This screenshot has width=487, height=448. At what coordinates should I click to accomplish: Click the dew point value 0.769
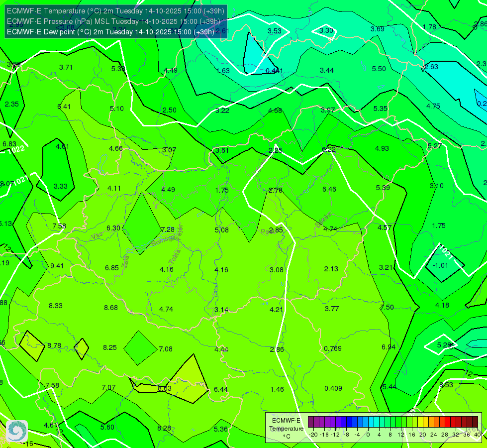click(333, 348)
